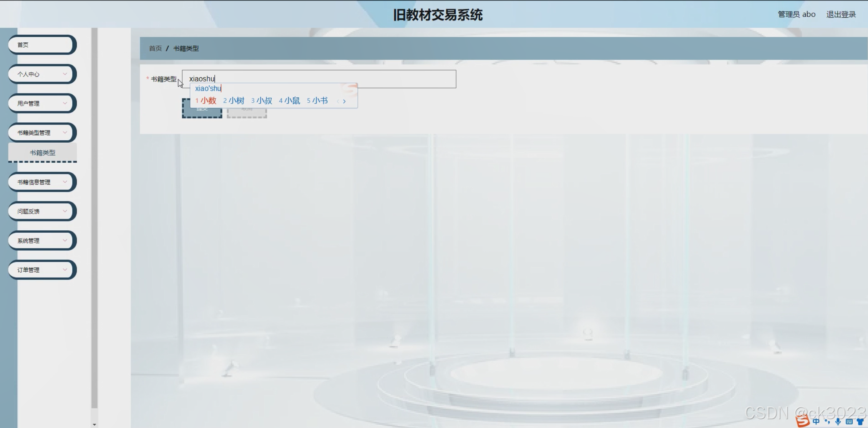Click the 书籍类型 text input field

[384, 79]
